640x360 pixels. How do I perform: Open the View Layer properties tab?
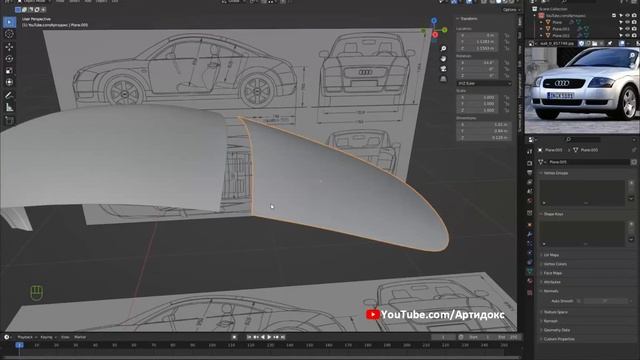click(529, 182)
